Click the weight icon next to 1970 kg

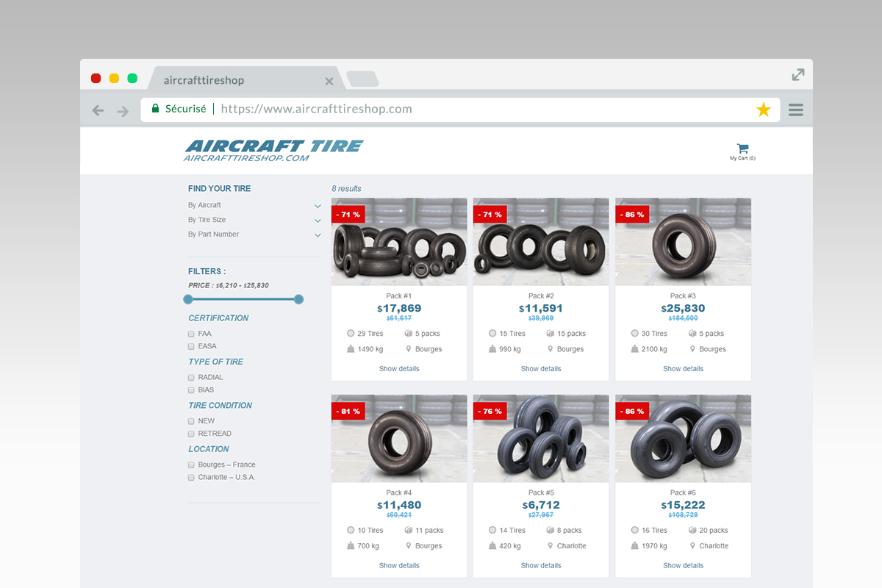tap(634, 546)
